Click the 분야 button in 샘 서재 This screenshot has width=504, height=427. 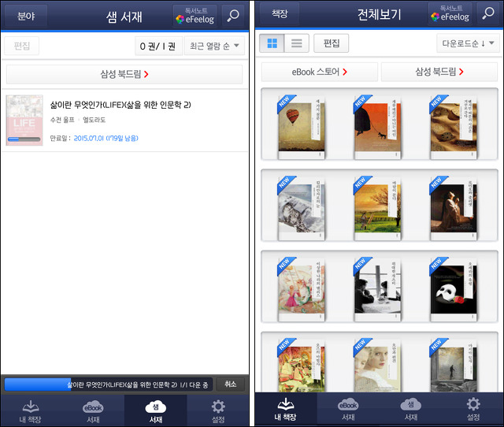click(26, 16)
